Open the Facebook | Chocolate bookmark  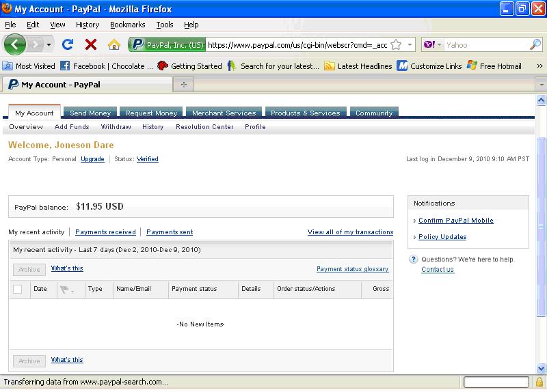[x=107, y=66]
